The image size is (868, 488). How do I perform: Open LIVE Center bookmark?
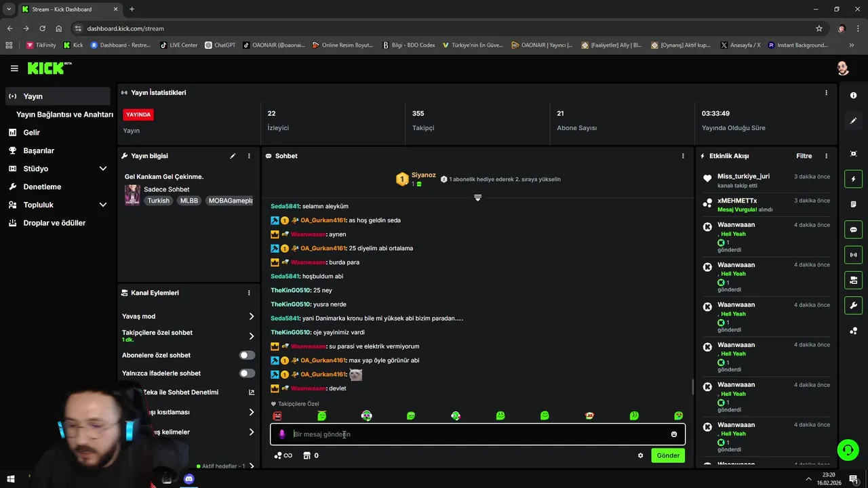(178, 45)
